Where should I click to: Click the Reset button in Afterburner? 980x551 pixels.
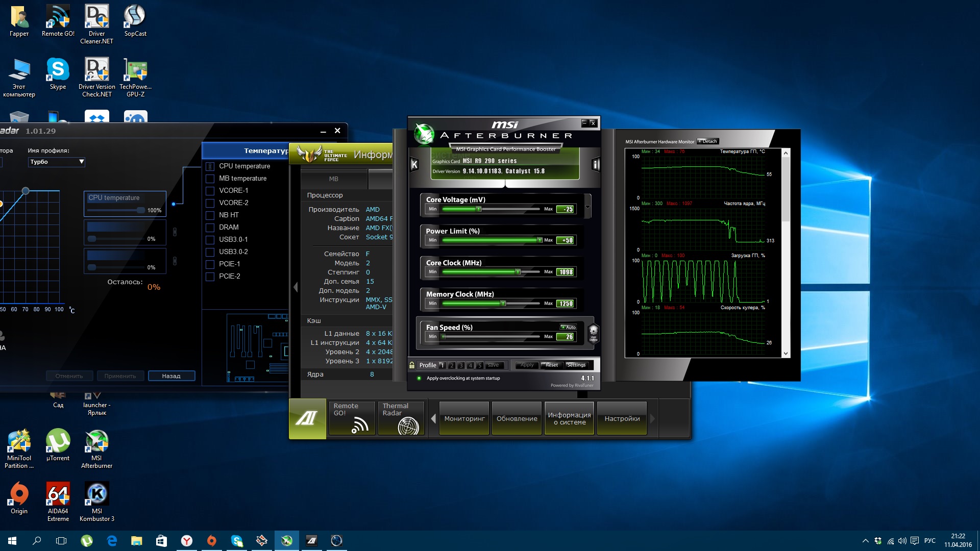[x=551, y=365]
